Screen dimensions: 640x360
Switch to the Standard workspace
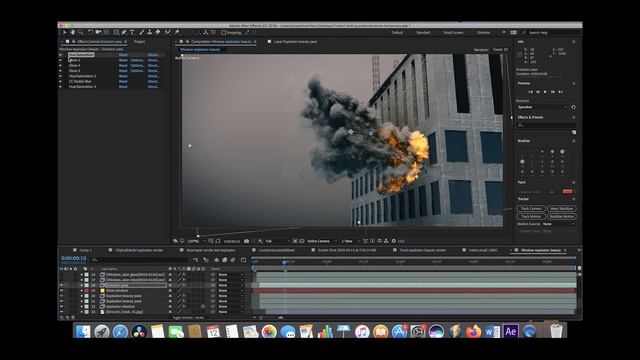coord(423,33)
